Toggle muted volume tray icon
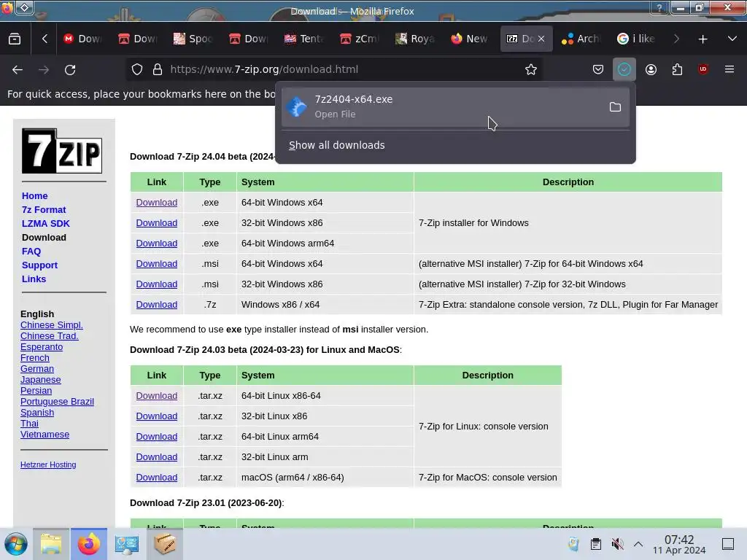 coord(617,544)
